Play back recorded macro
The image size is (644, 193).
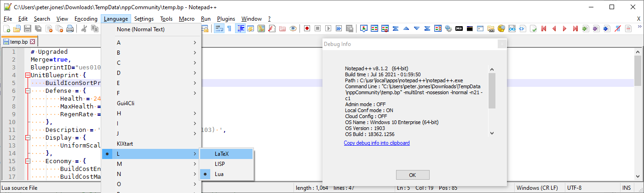click(x=328, y=28)
